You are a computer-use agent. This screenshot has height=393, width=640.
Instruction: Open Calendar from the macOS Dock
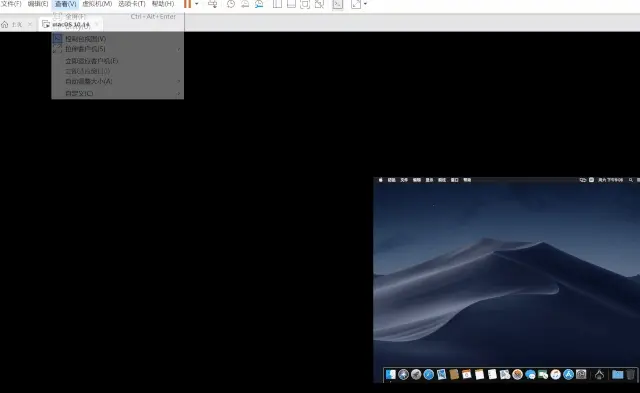pos(467,374)
